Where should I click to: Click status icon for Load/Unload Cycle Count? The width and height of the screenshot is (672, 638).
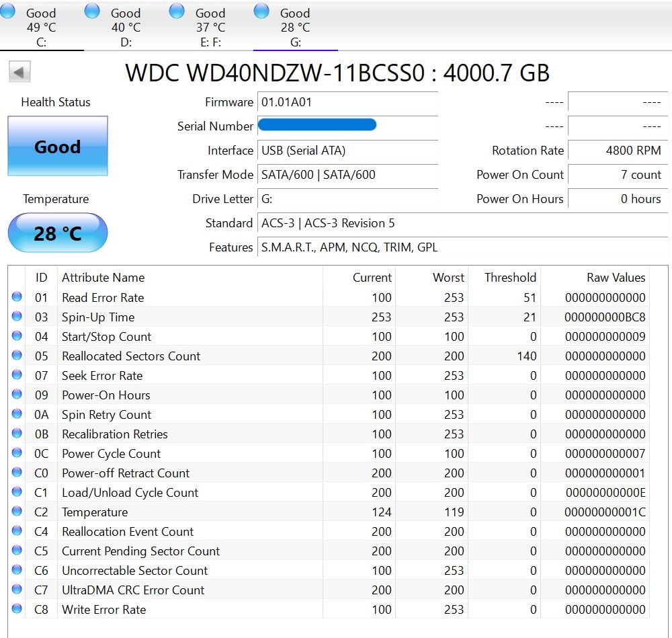[x=17, y=492]
